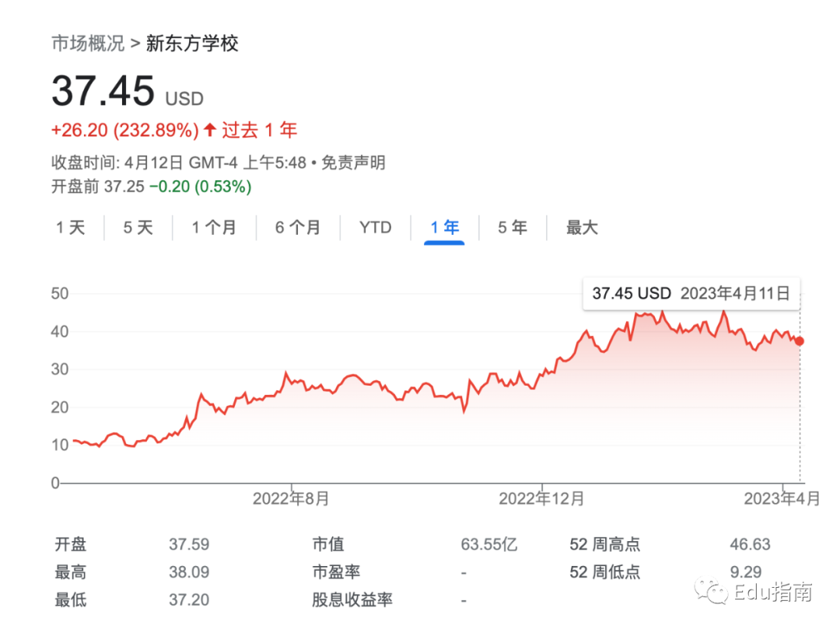Screen dimensions: 840x629
Task: Click the red up arrow icon
Action: [x=210, y=130]
